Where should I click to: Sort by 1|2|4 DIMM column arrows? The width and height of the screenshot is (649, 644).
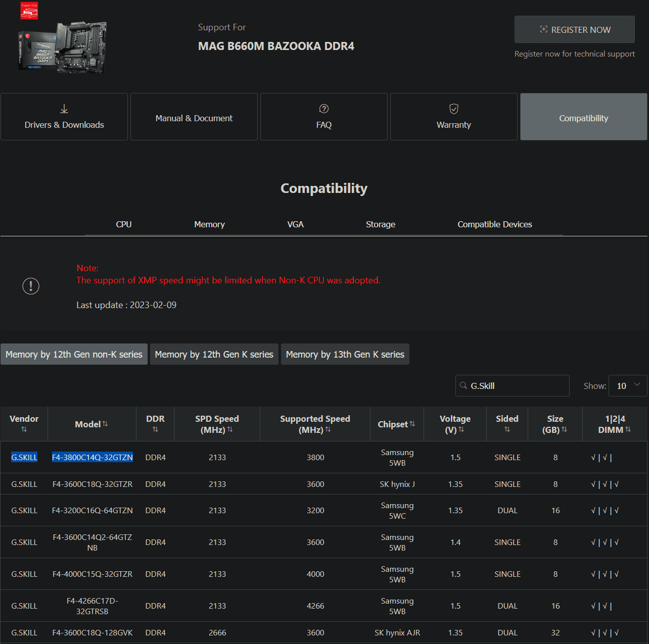tap(628, 429)
